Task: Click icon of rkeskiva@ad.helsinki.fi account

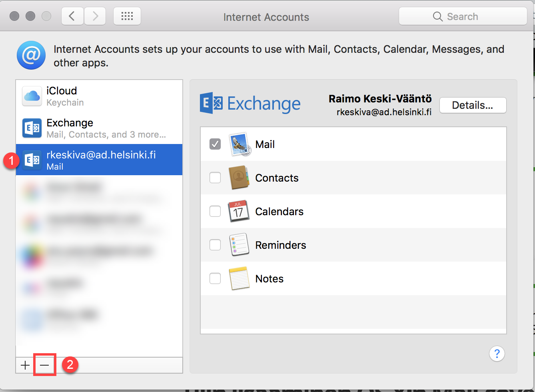Action: (32, 160)
